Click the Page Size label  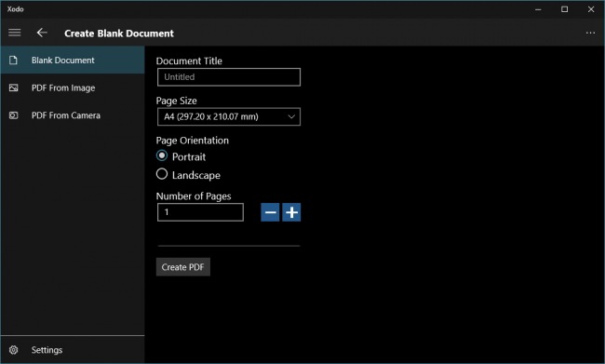tap(176, 101)
